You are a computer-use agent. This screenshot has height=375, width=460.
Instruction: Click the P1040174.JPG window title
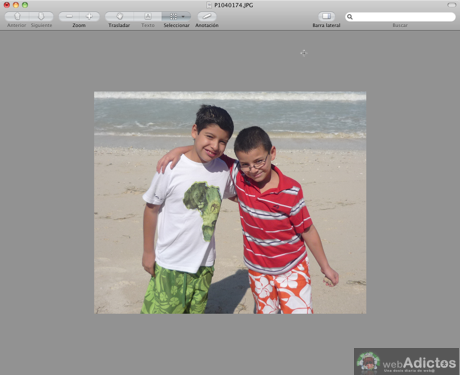point(234,5)
